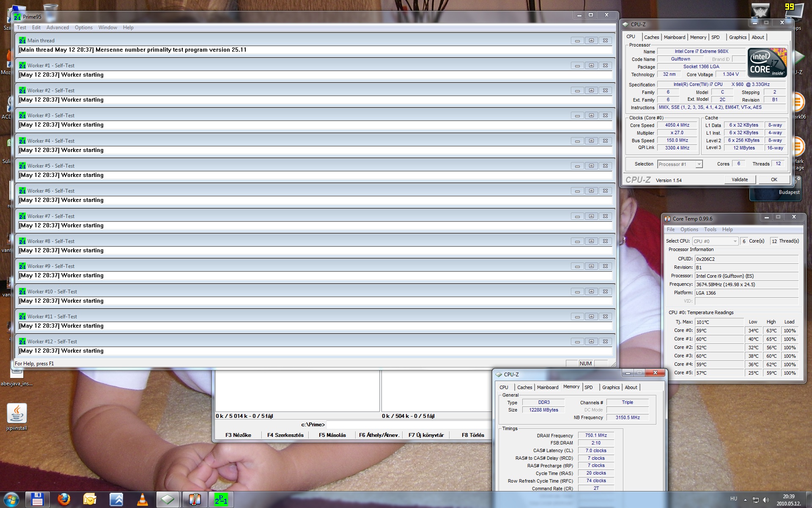This screenshot has height=508, width=812.
Task: Open VLC media player from the taskbar
Action: (x=143, y=500)
